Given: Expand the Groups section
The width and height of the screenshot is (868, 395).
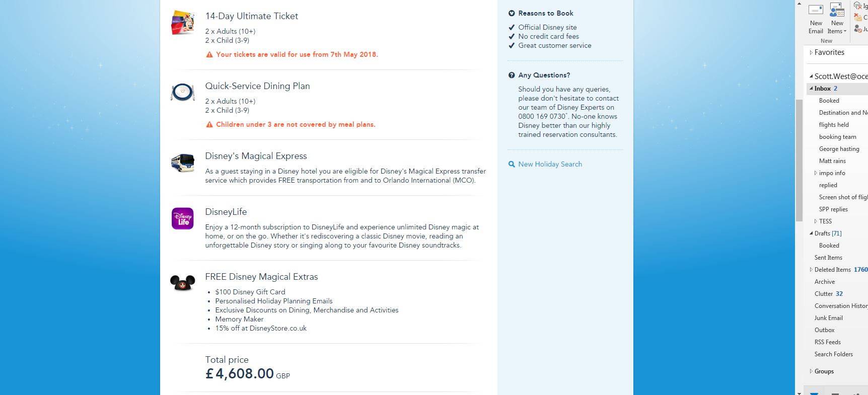Looking at the screenshot, I should coord(811,371).
